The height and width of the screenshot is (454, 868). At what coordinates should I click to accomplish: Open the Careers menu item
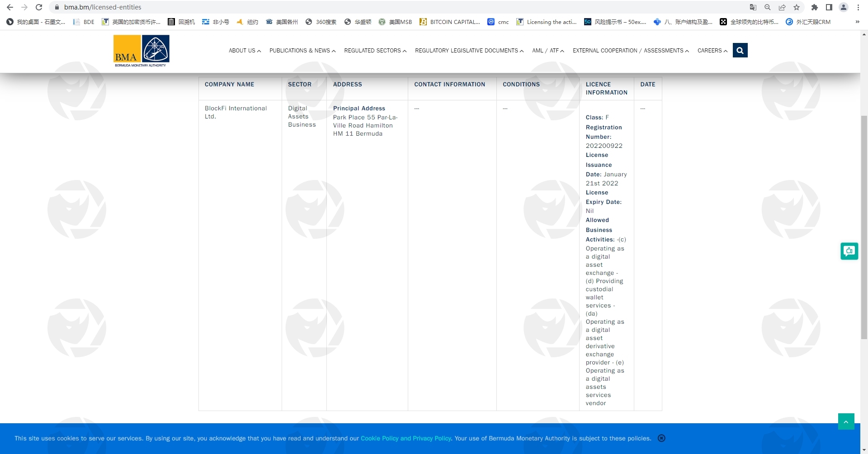(712, 51)
